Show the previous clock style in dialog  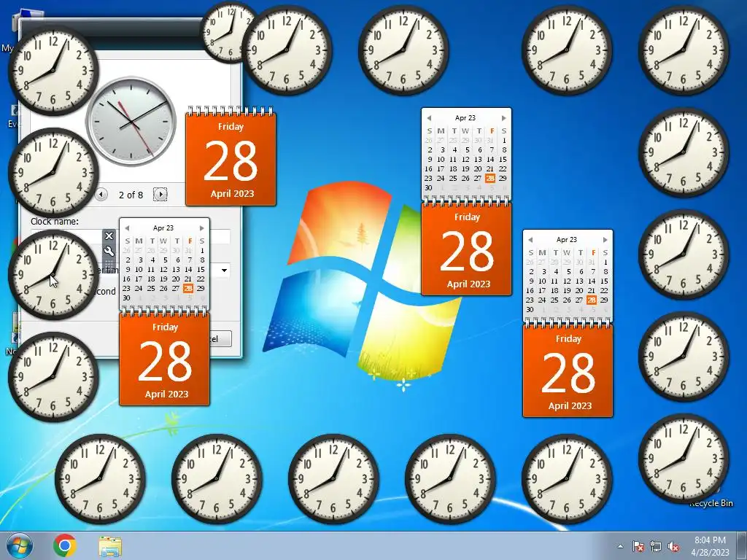pos(101,194)
